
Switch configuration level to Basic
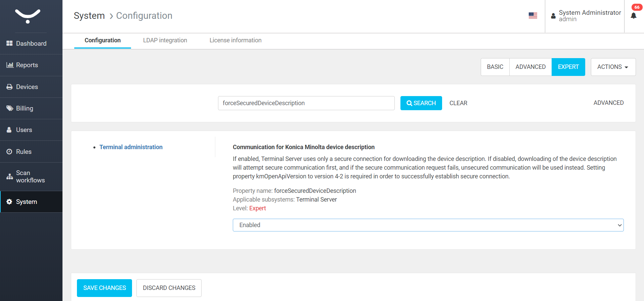[x=495, y=67]
